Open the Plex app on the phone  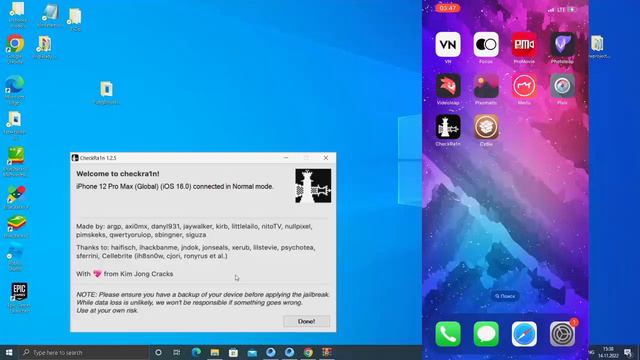(562, 86)
